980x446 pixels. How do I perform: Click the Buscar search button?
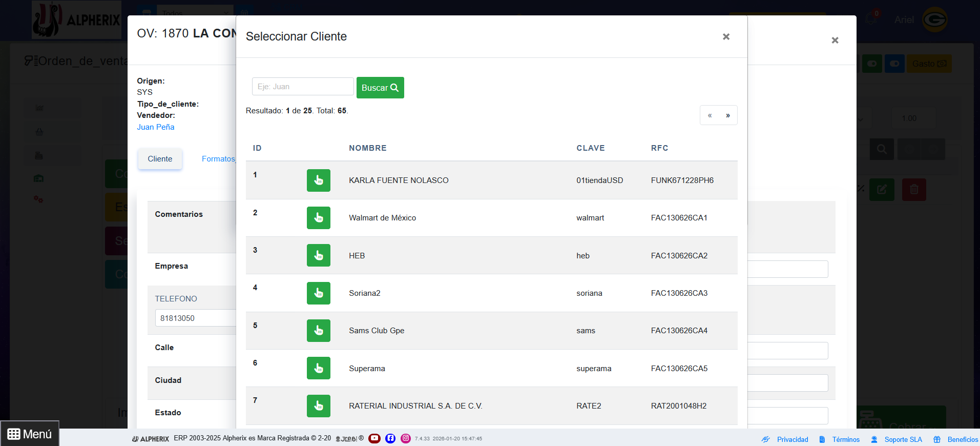click(x=380, y=88)
